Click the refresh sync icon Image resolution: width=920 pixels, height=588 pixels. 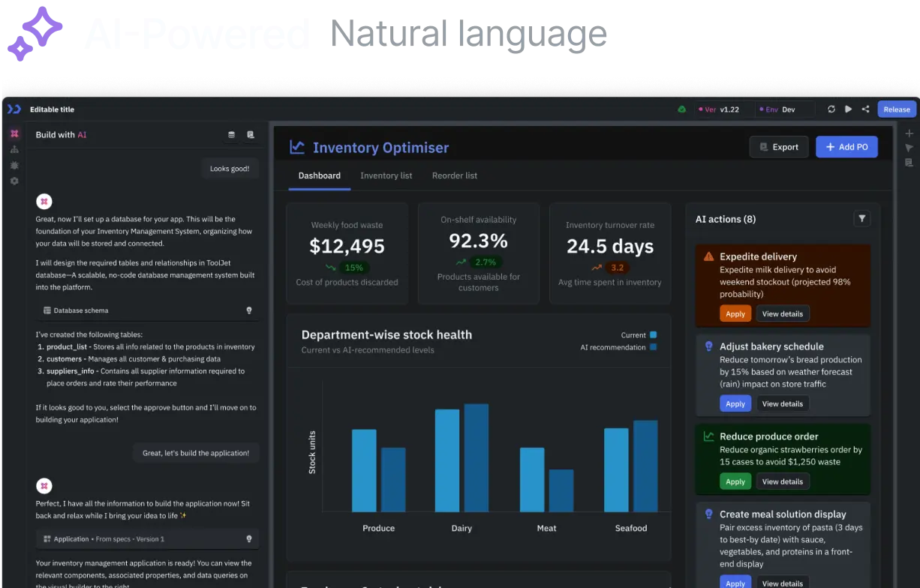831,109
